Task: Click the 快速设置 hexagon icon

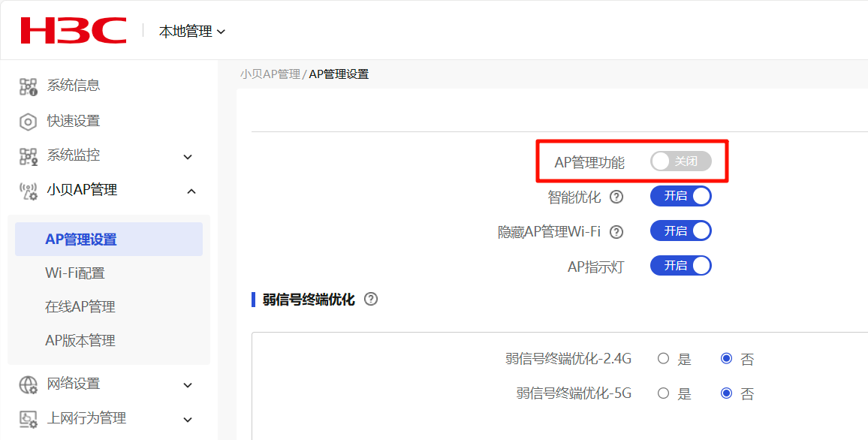Action: click(28, 122)
